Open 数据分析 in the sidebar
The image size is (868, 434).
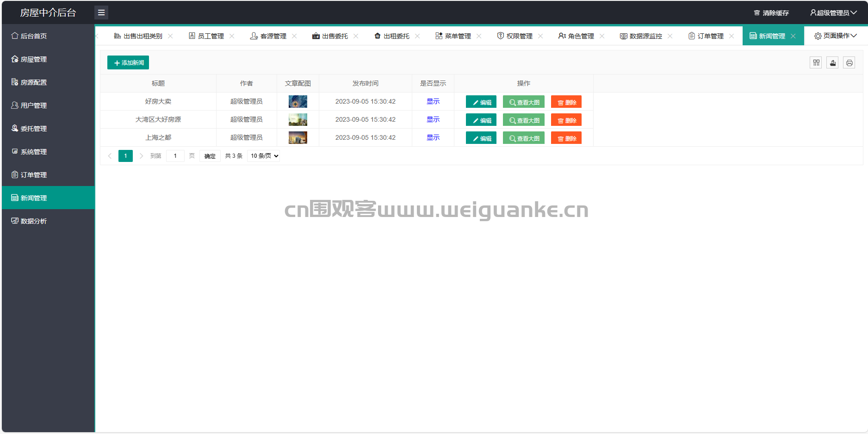point(48,221)
